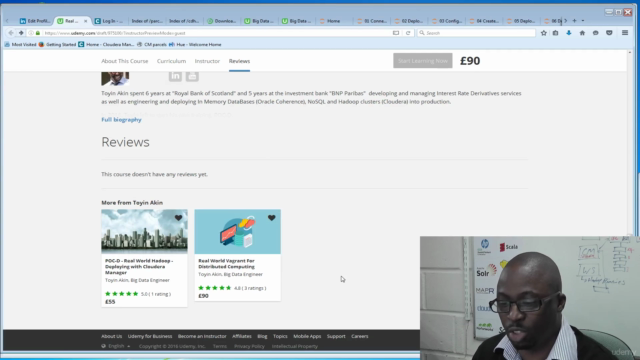Open the Full biography link

click(121, 120)
